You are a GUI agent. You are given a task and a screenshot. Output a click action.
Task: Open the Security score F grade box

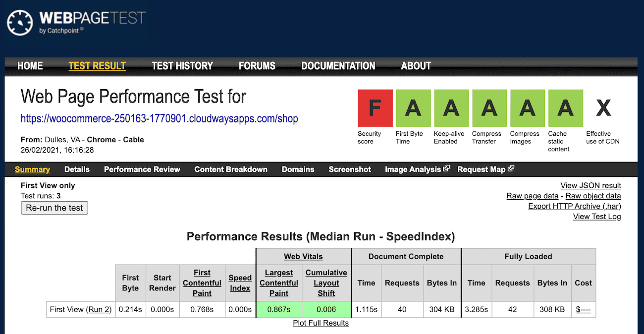(375, 108)
